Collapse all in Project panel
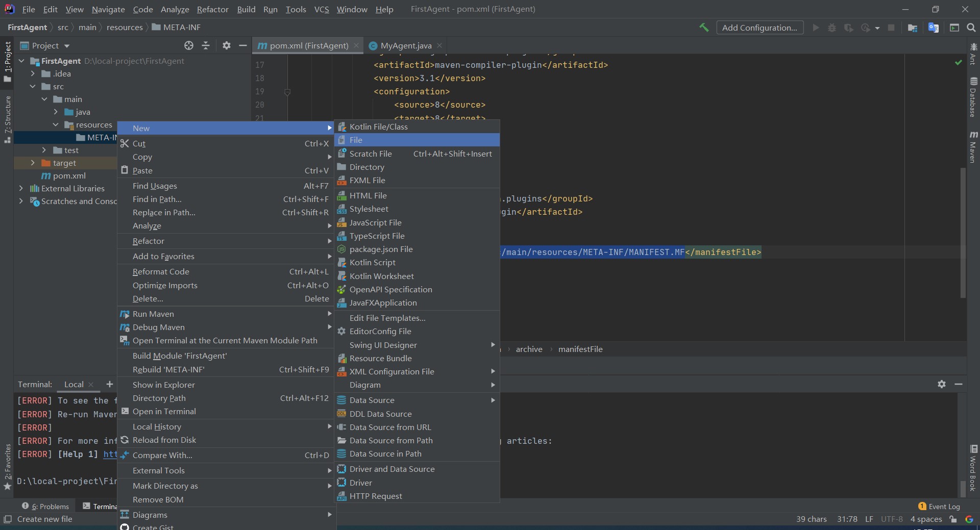 (x=206, y=45)
